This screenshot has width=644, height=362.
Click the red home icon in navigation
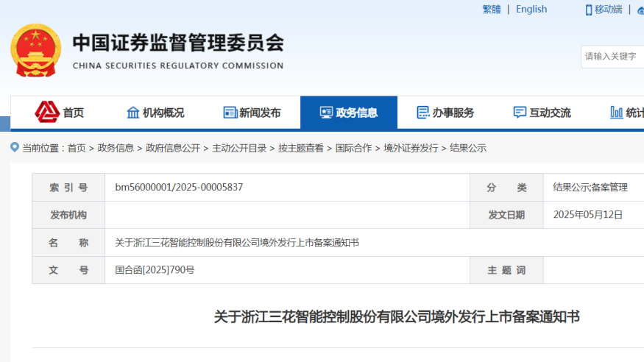(47, 112)
